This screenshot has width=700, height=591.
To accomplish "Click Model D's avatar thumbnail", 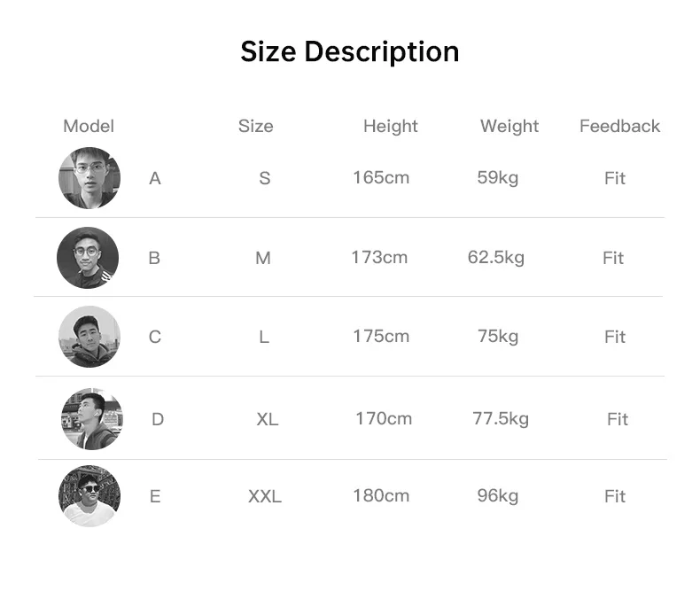I will tap(92, 418).
